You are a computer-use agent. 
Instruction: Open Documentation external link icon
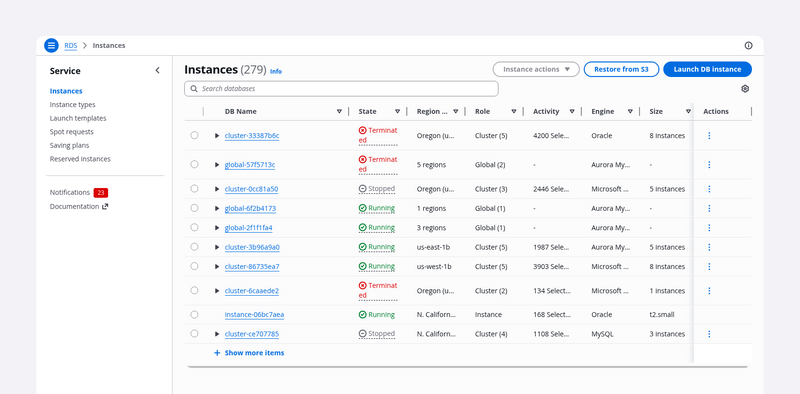pyautogui.click(x=105, y=207)
